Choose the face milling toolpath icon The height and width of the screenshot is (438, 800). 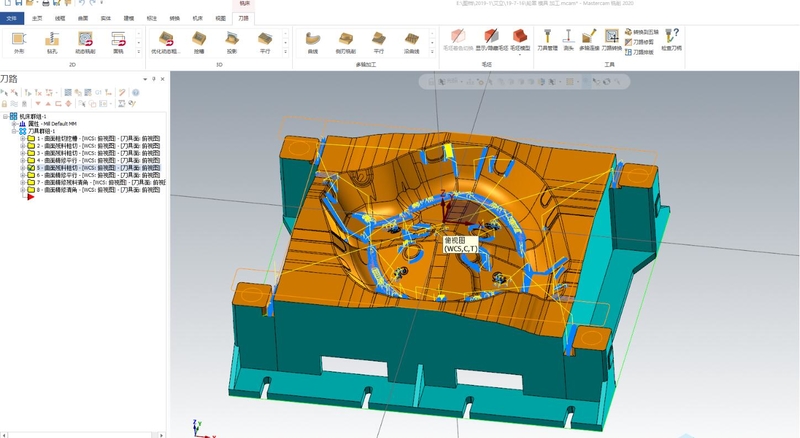[x=118, y=42]
